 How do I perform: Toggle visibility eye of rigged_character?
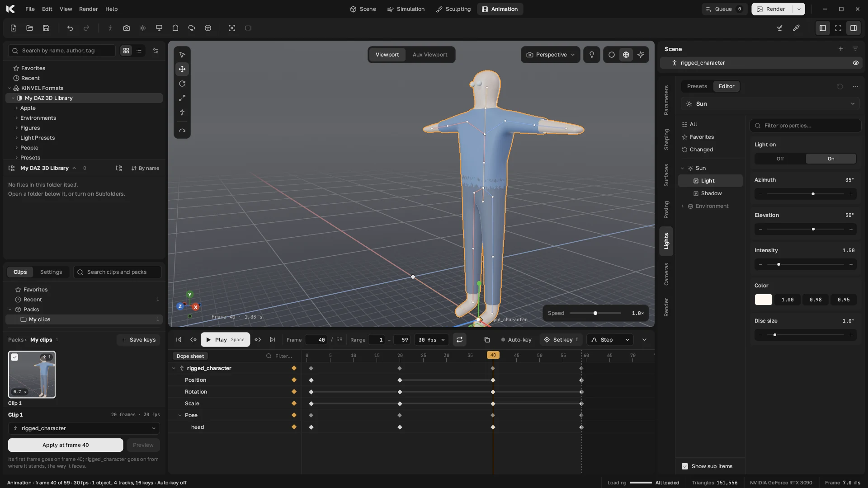(856, 63)
